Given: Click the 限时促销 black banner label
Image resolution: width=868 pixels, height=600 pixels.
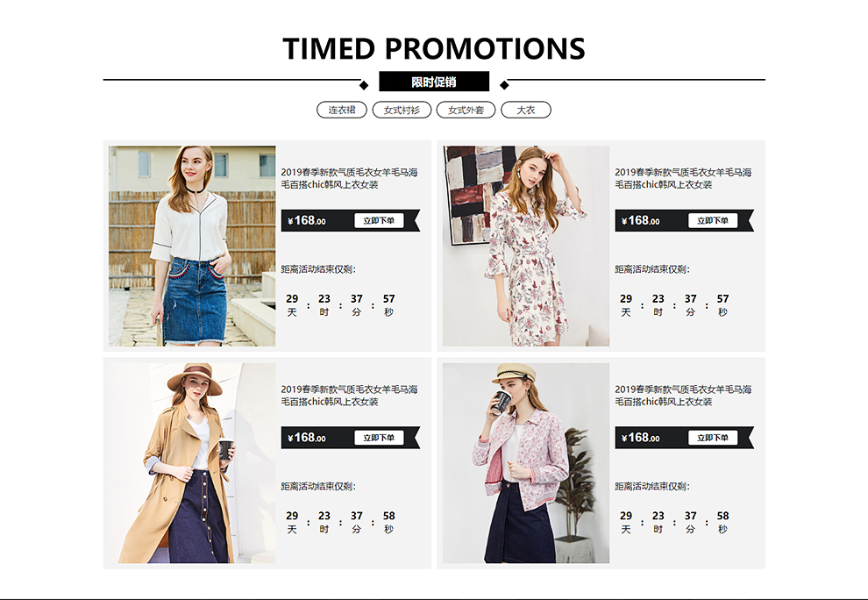Looking at the screenshot, I should [434, 82].
